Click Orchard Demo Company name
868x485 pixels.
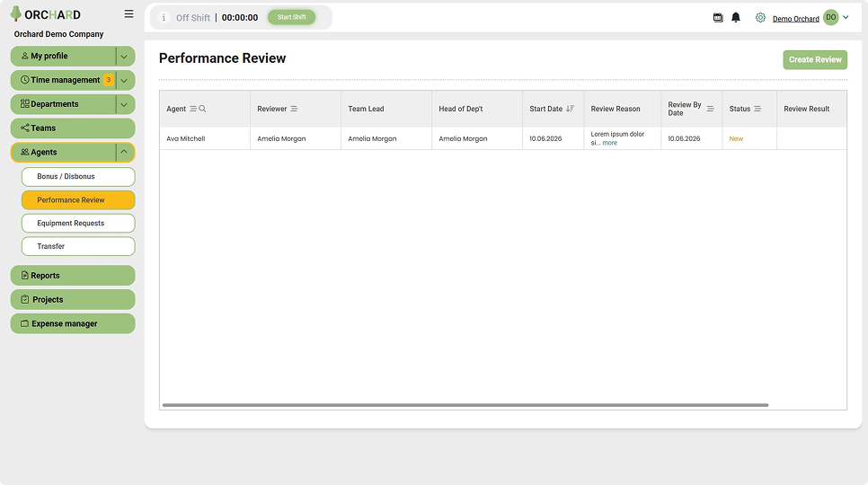pos(58,34)
